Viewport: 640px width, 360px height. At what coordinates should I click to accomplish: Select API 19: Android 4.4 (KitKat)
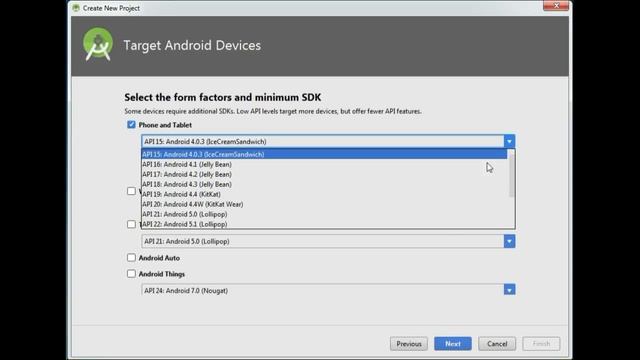324,194
